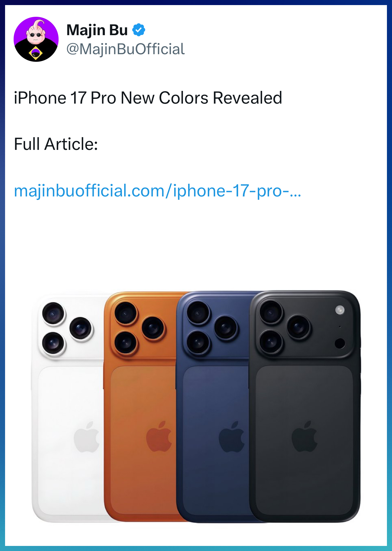This screenshot has height=551, width=392.
Task: Open the majinbuofficial.com article link
Action: [x=157, y=191]
